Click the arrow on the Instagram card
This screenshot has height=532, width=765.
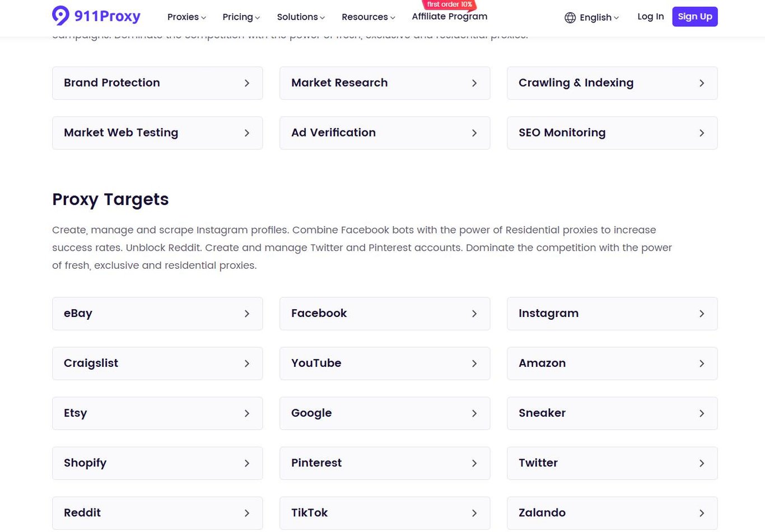[x=702, y=314]
